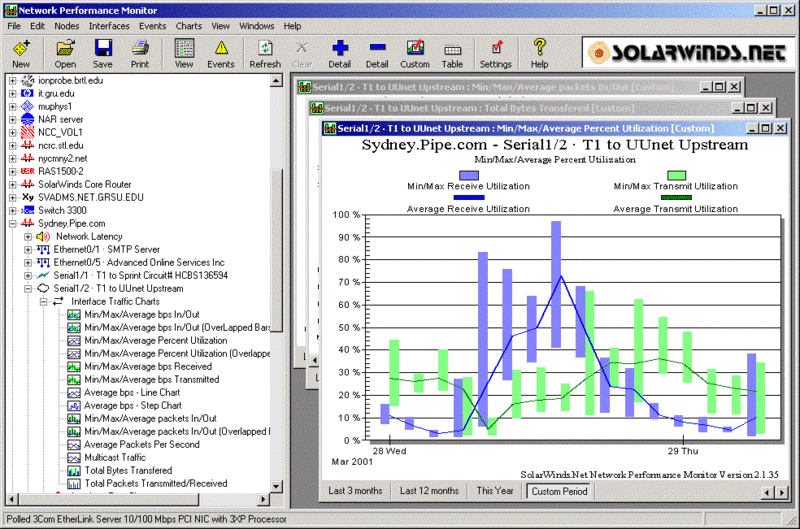This screenshot has height=529, width=800.
Task: Select the Network Latency speaker icon
Action: (x=43, y=237)
